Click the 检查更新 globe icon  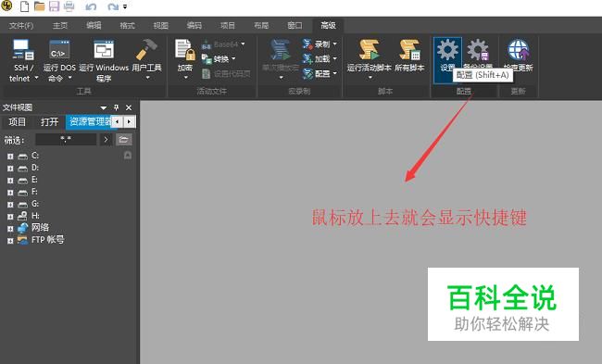pyautogui.click(x=519, y=50)
